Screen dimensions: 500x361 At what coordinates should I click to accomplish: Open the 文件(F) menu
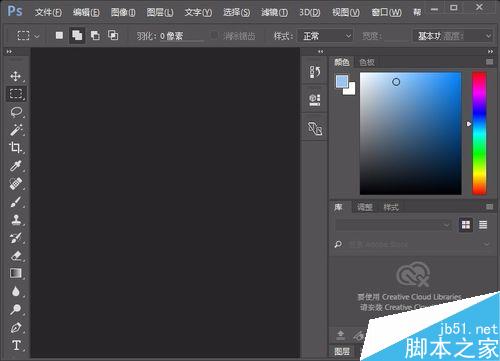click(48, 13)
